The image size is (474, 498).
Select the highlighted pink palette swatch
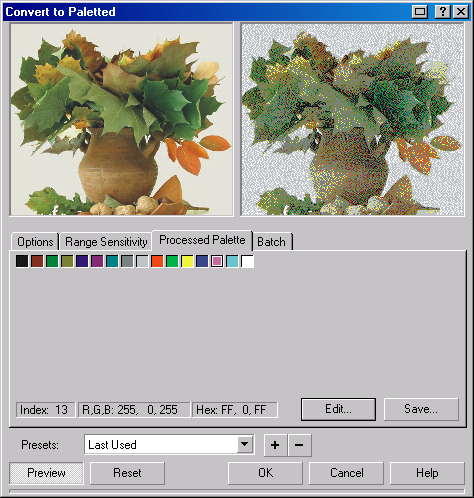tap(217, 261)
